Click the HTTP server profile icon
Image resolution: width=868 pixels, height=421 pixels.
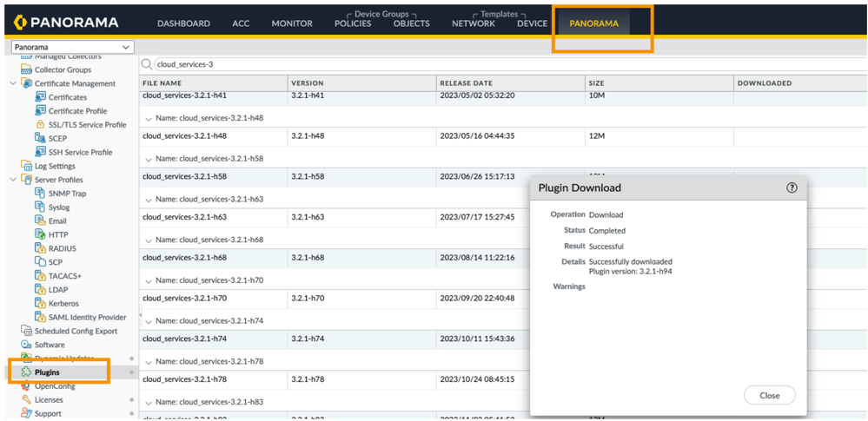click(x=40, y=234)
